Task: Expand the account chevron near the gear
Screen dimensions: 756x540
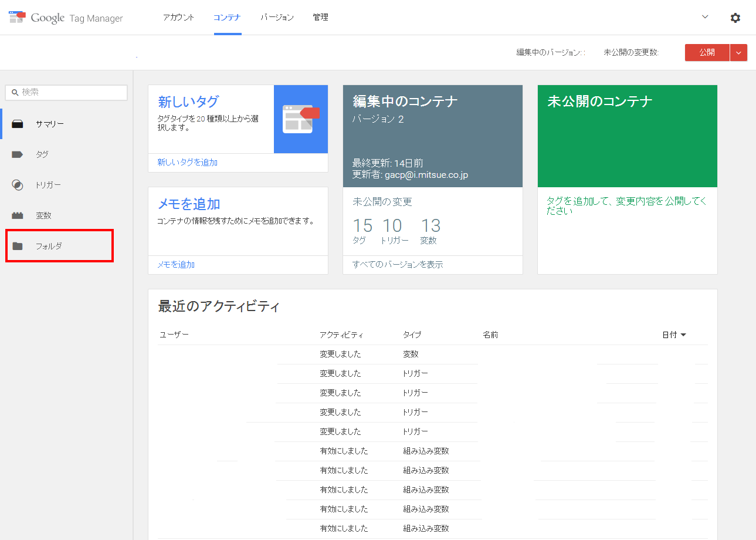Action: point(705,17)
